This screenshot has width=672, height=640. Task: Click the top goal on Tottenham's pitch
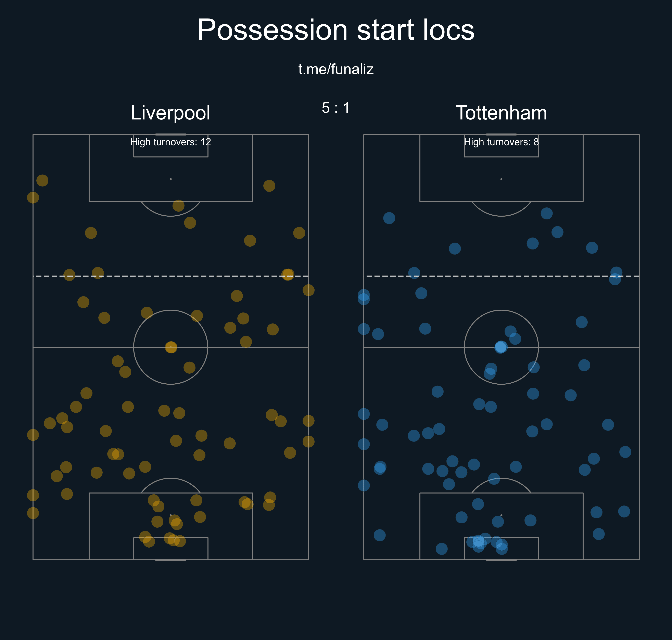pyautogui.click(x=501, y=135)
